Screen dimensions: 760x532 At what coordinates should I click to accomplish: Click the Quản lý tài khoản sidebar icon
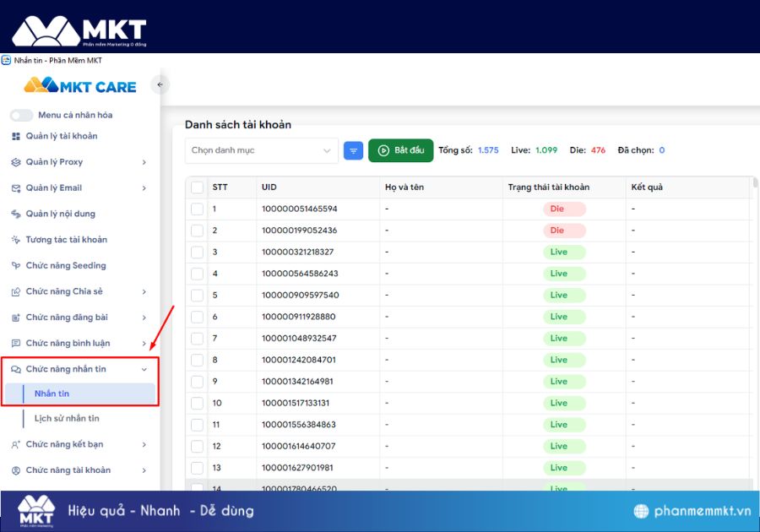[x=16, y=136]
